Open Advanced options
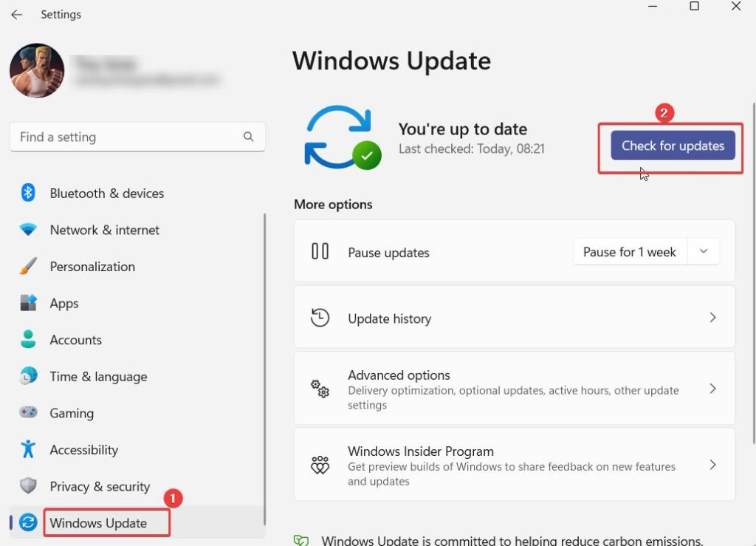Viewport: 756px width, 546px height. [x=514, y=389]
